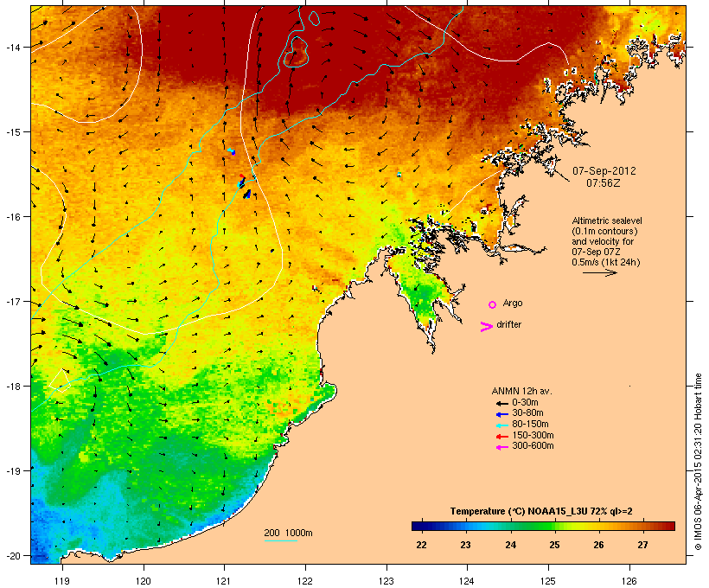
Task: Click the 'Temperature (°C) NOAA15_L3U' title
Action: (519, 512)
